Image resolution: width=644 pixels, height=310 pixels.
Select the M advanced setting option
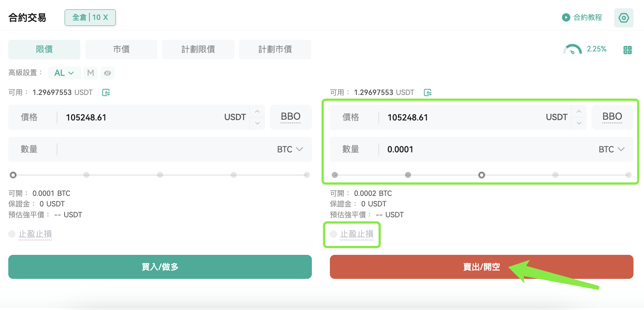91,73
